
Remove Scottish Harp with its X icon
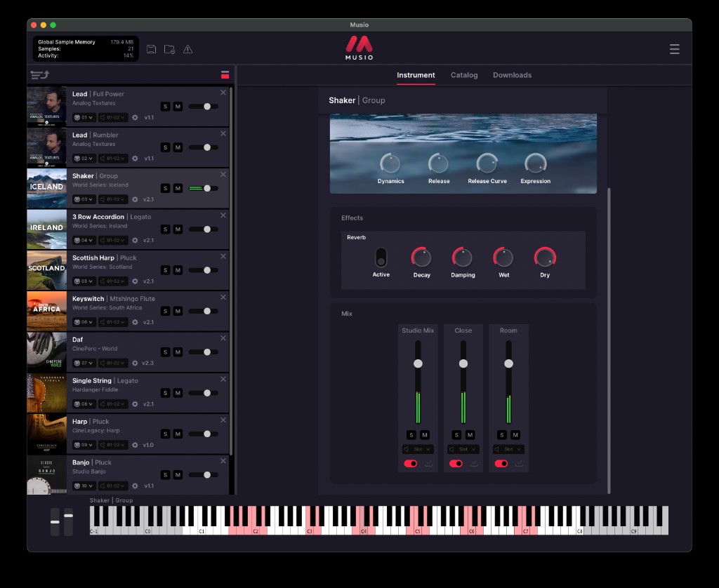tap(223, 256)
